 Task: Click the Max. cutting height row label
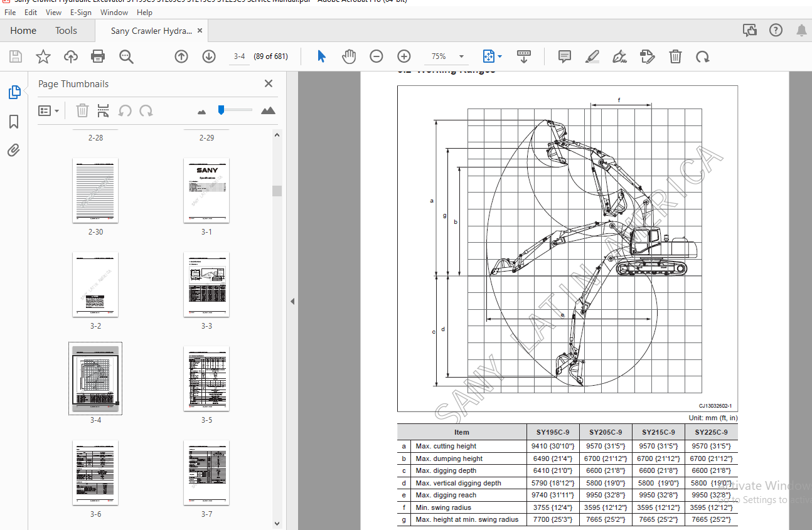point(446,447)
